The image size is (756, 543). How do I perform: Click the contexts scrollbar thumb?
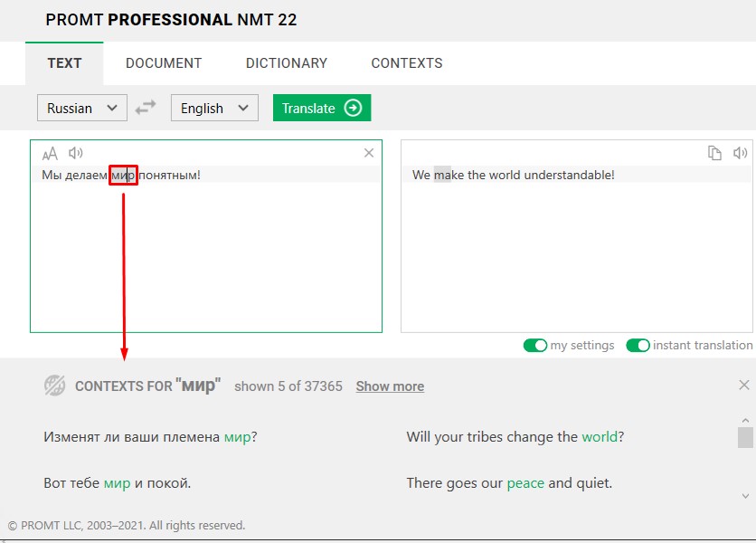click(x=745, y=437)
